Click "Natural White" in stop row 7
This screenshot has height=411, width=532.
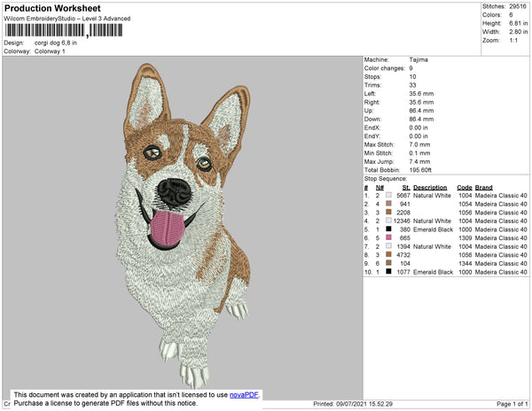pos(432,246)
